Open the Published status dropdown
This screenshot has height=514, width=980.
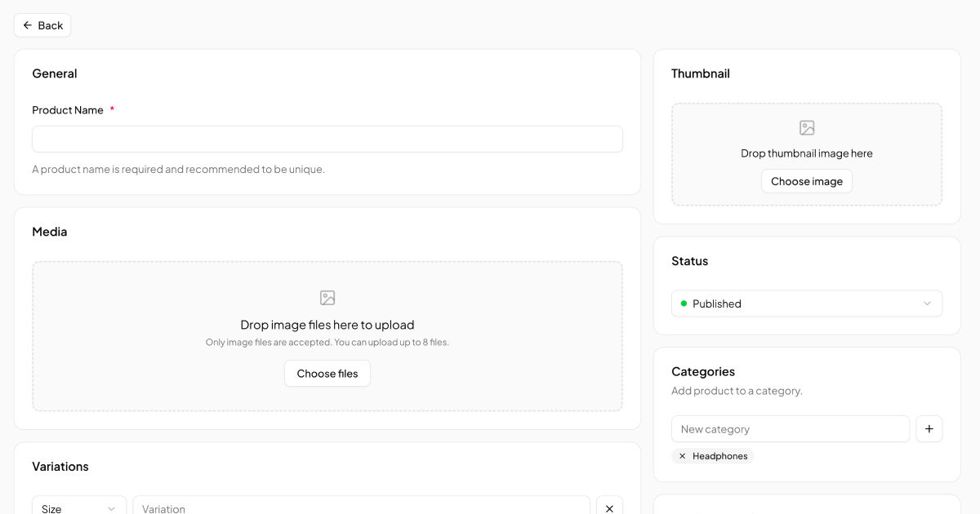point(806,303)
